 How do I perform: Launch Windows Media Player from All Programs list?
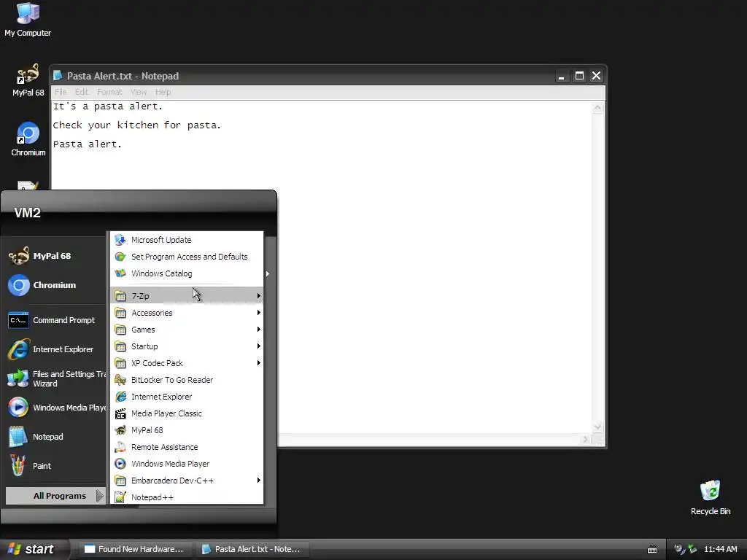coord(187,464)
